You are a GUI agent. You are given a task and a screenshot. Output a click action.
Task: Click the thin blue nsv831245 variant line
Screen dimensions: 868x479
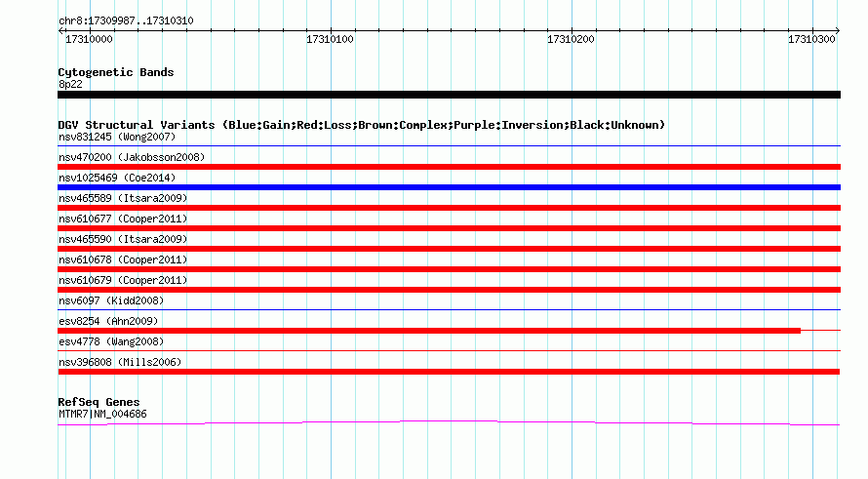click(x=449, y=145)
